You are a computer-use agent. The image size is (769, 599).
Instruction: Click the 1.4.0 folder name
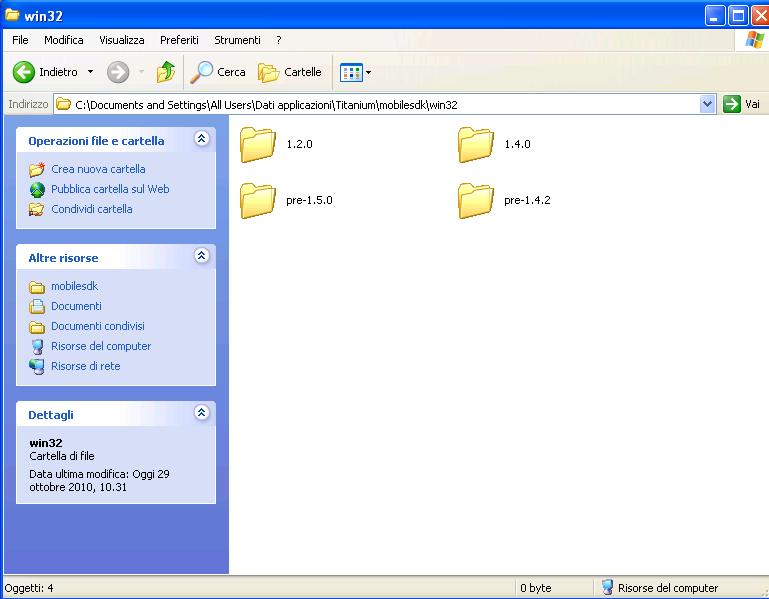(517, 144)
